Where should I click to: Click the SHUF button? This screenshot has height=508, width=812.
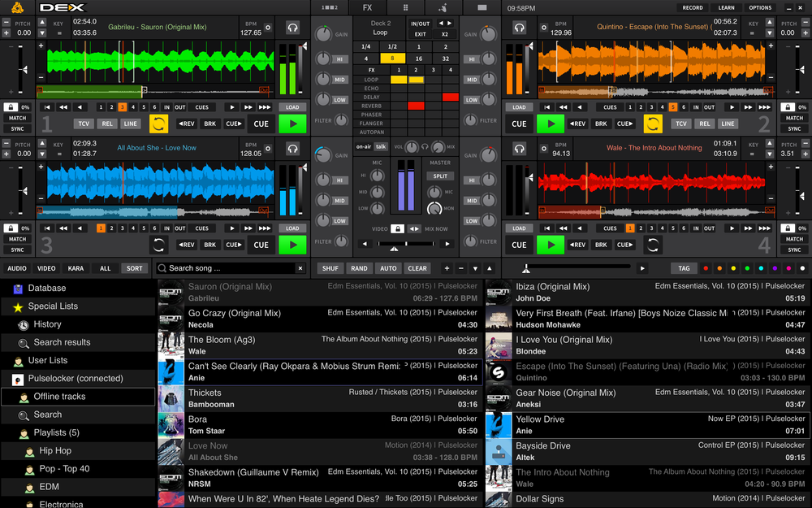pyautogui.click(x=330, y=268)
